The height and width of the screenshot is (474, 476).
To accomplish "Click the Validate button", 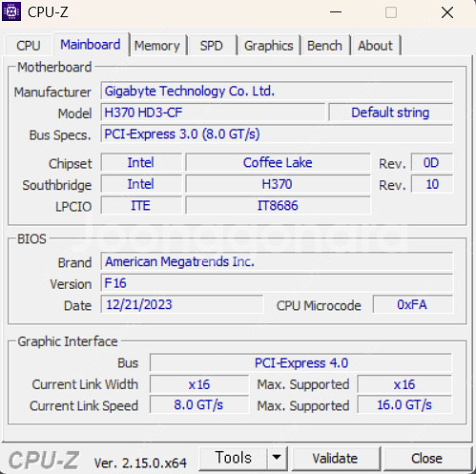I will (x=335, y=458).
